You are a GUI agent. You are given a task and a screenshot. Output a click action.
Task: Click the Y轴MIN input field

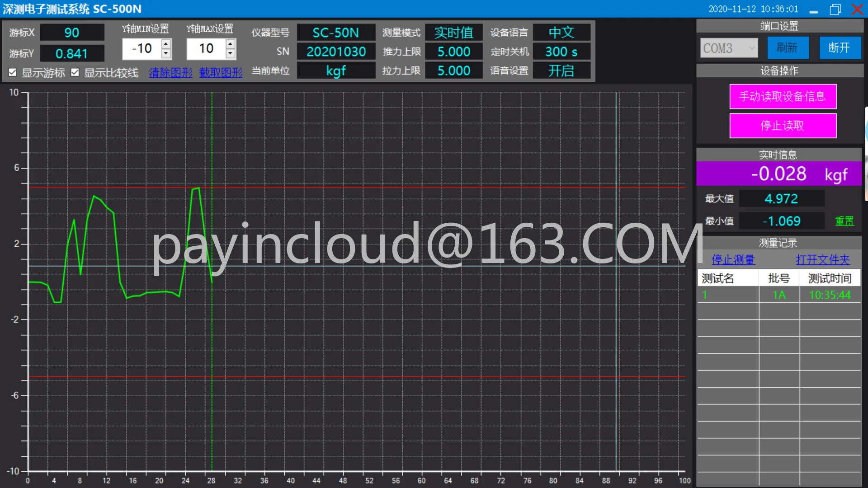[142, 49]
